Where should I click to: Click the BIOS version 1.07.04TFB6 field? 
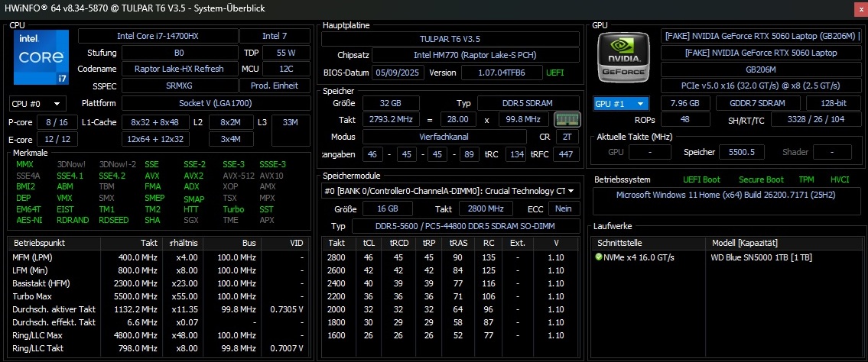pos(491,73)
